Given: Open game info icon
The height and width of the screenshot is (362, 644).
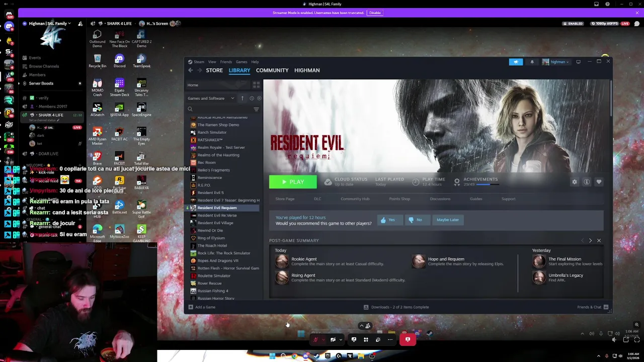Looking at the screenshot, I should (x=587, y=182).
